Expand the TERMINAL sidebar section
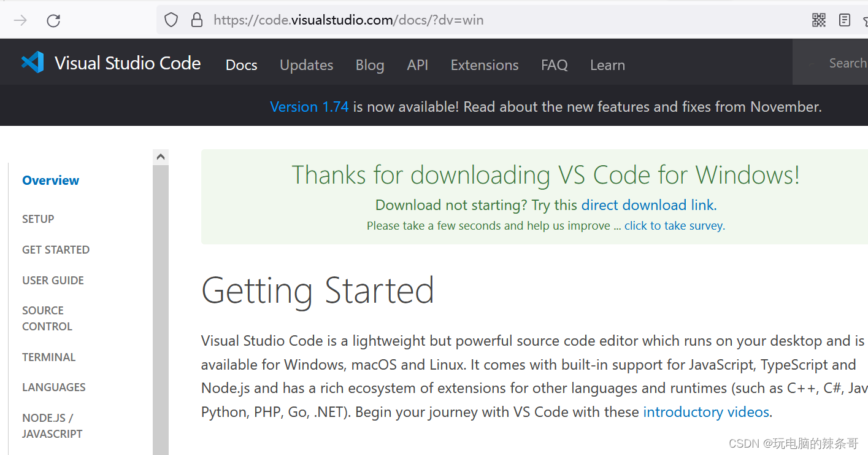Screen dimensions: 868x455 coord(49,357)
